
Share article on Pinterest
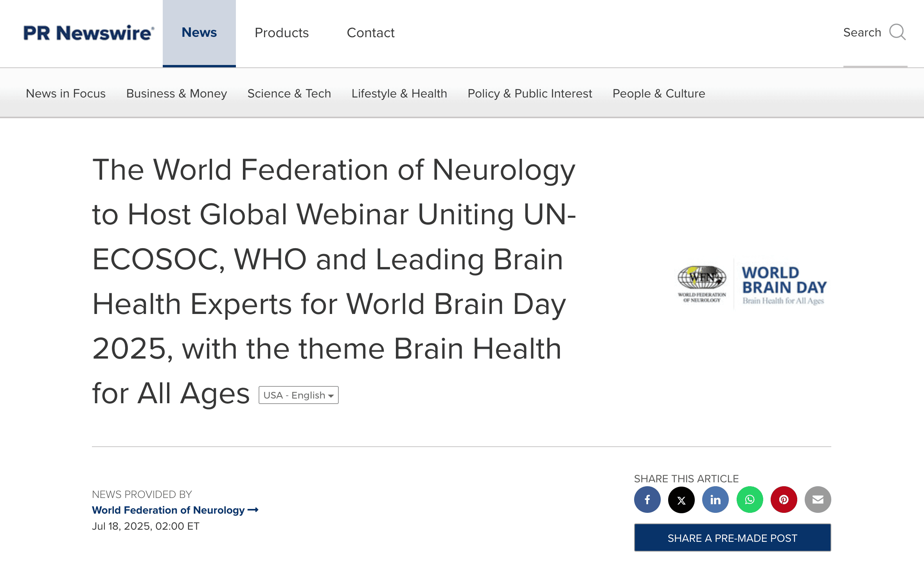coord(784,500)
